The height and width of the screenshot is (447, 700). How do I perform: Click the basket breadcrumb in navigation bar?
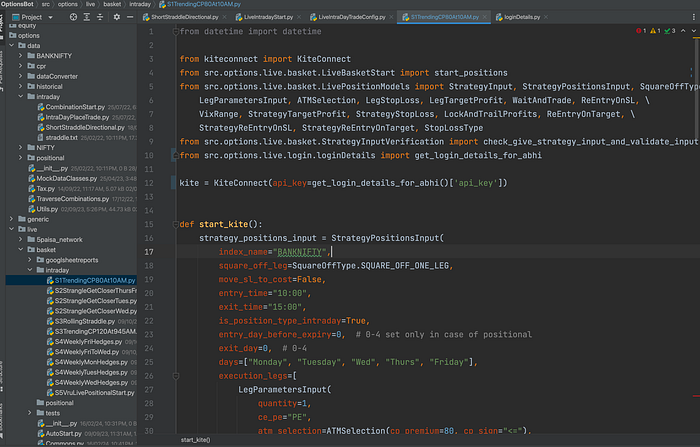[113, 5]
